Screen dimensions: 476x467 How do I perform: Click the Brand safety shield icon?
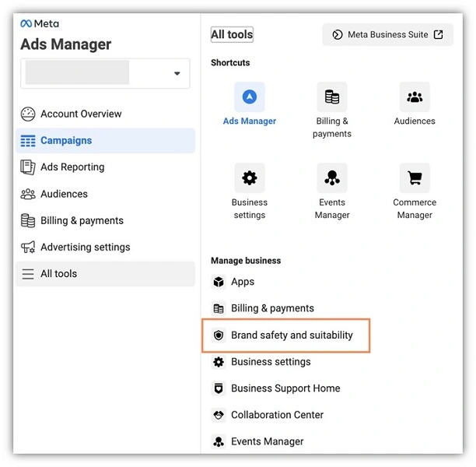219,335
